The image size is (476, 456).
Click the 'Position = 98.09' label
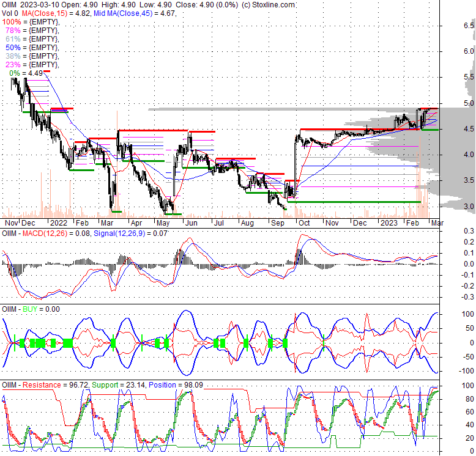click(x=176, y=385)
